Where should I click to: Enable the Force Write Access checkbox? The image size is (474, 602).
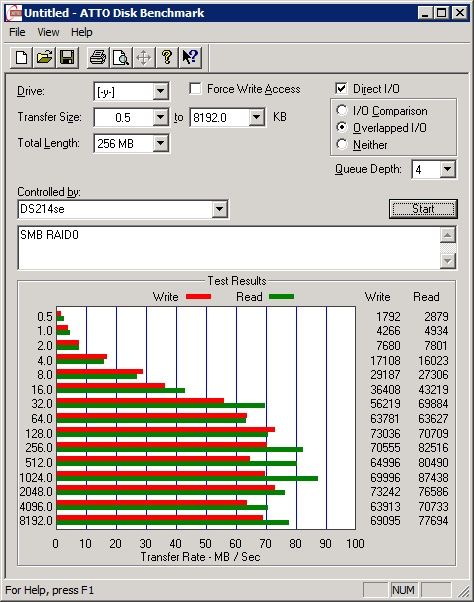click(x=195, y=89)
